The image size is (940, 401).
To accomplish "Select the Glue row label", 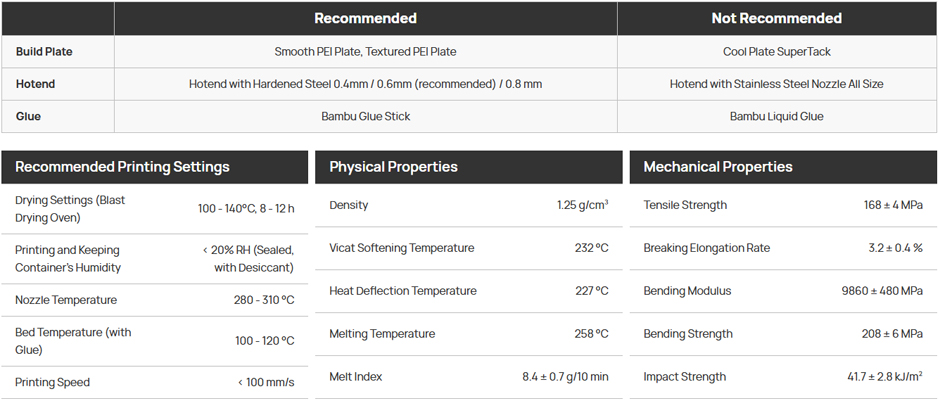I will coord(28,116).
